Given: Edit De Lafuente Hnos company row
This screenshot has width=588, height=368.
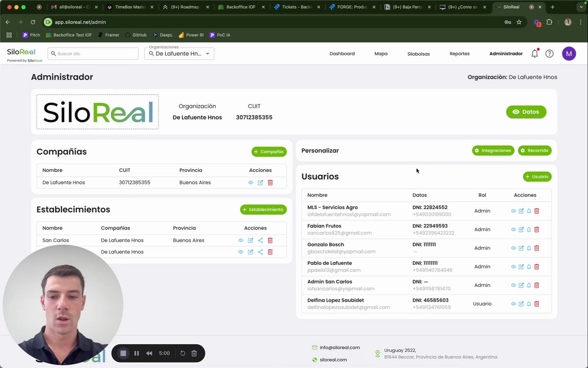Looking at the screenshot, I should pyautogui.click(x=260, y=183).
